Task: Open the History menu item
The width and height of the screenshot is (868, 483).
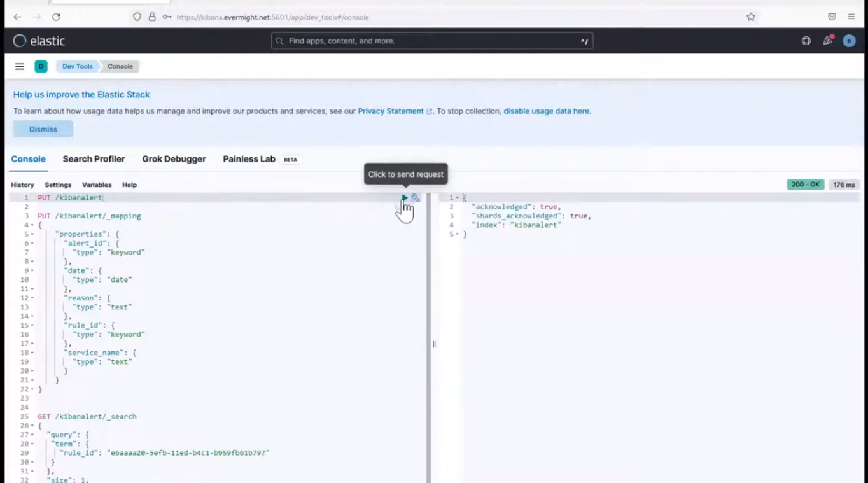Action: click(x=22, y=185)
